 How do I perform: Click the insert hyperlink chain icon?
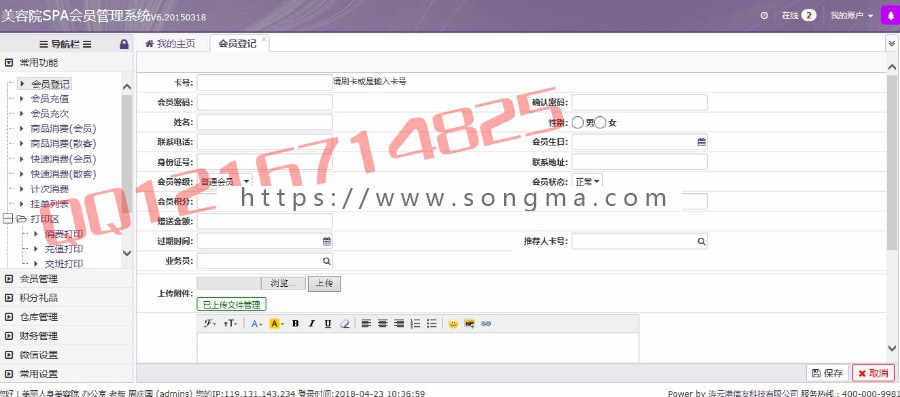tap(486, 324)
